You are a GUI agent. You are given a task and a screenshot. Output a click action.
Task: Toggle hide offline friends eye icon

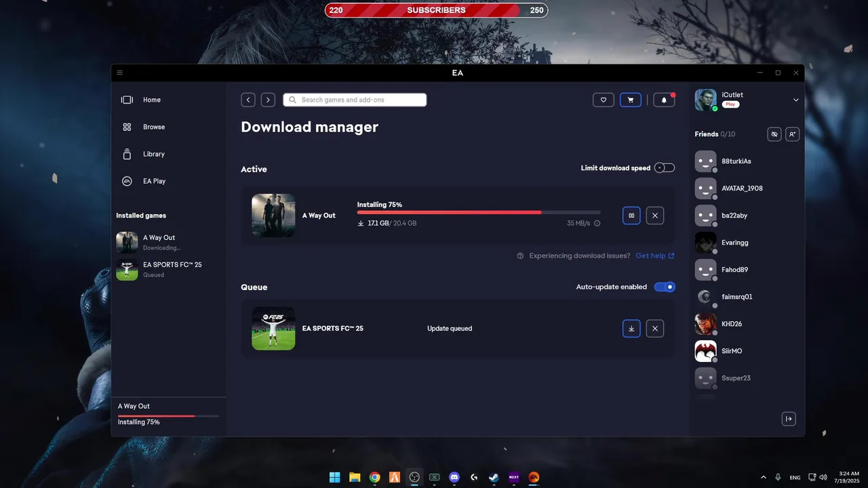click(x=774, y=134)
